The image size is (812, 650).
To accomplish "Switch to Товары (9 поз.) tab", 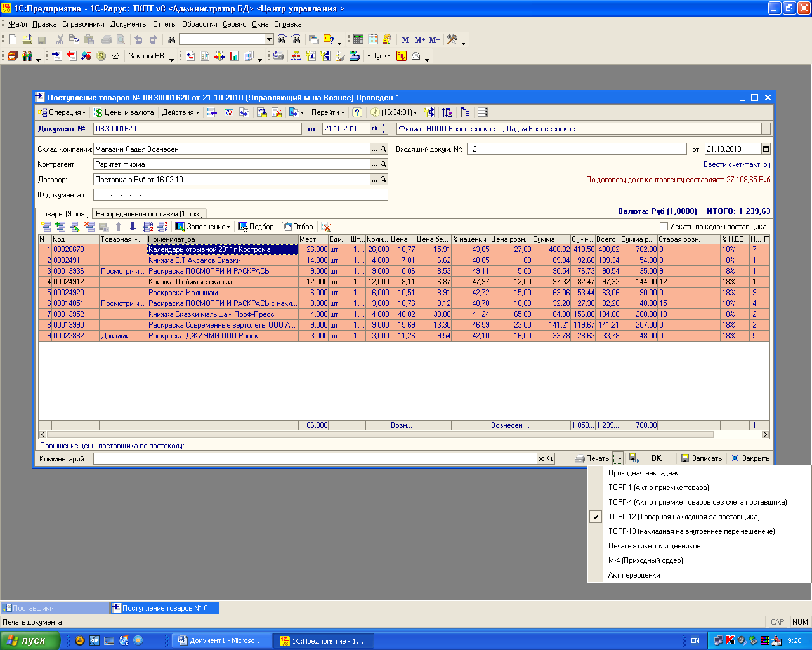I will coord(63,214).
